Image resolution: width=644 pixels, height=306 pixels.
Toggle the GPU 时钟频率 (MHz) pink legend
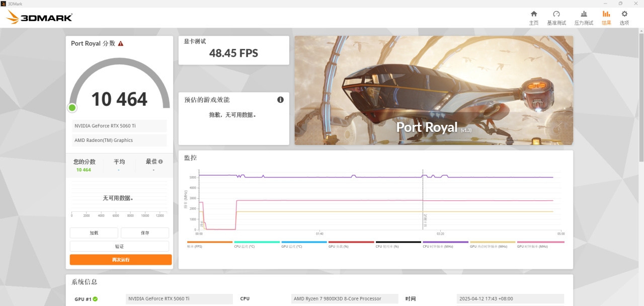540,242
